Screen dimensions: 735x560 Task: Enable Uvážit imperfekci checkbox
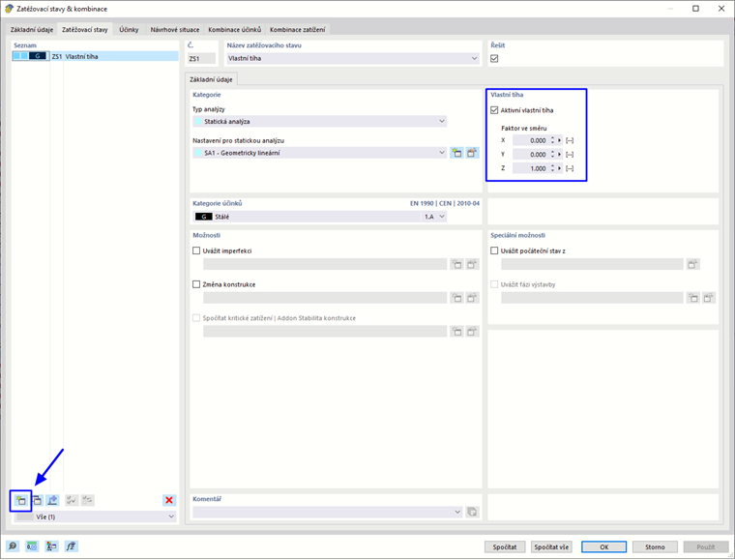[x=196, y=251]
